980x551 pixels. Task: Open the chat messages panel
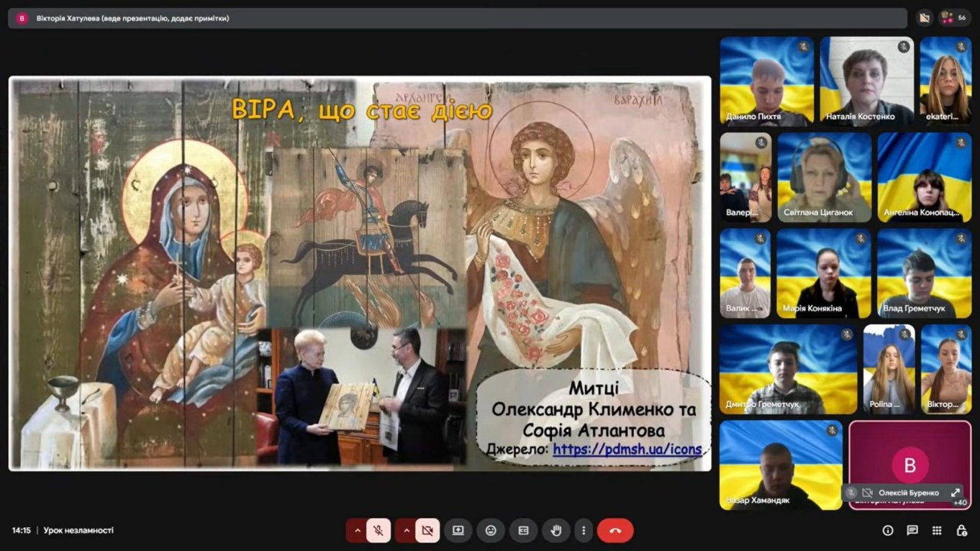click(x=912, y=531)
